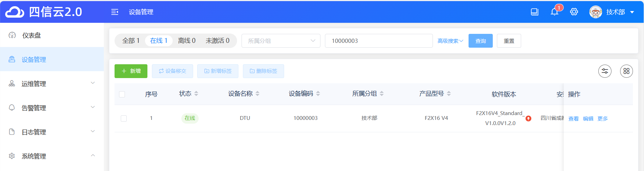Collapse sidebar using the menu fold icon

115,12
